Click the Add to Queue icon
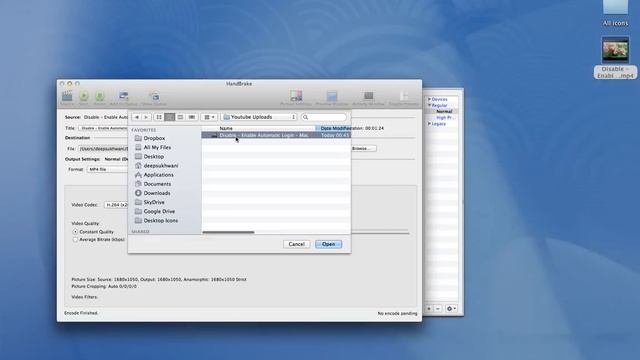Viewport: 640px width, 360px height. (x=123, y=96)
